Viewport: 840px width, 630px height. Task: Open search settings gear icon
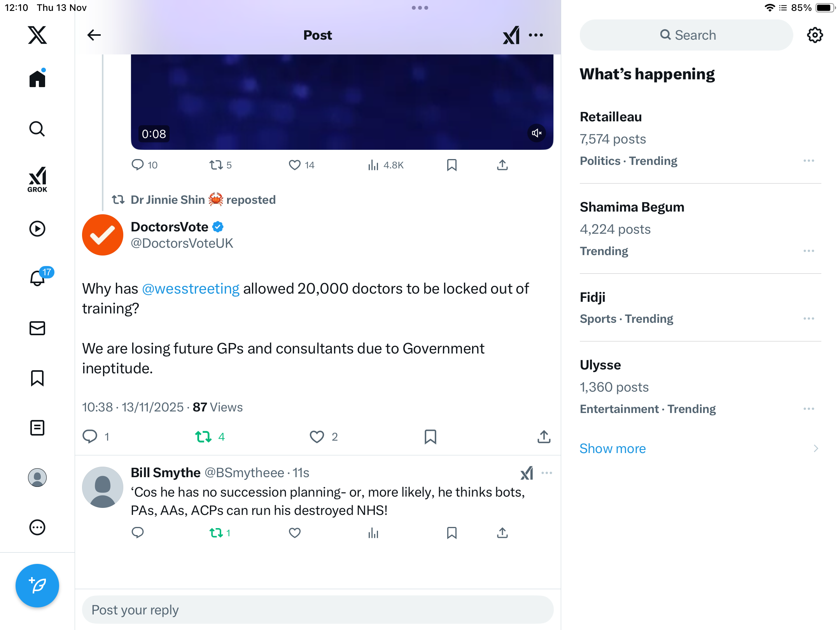pyautogui.click(x=815, y=35)
